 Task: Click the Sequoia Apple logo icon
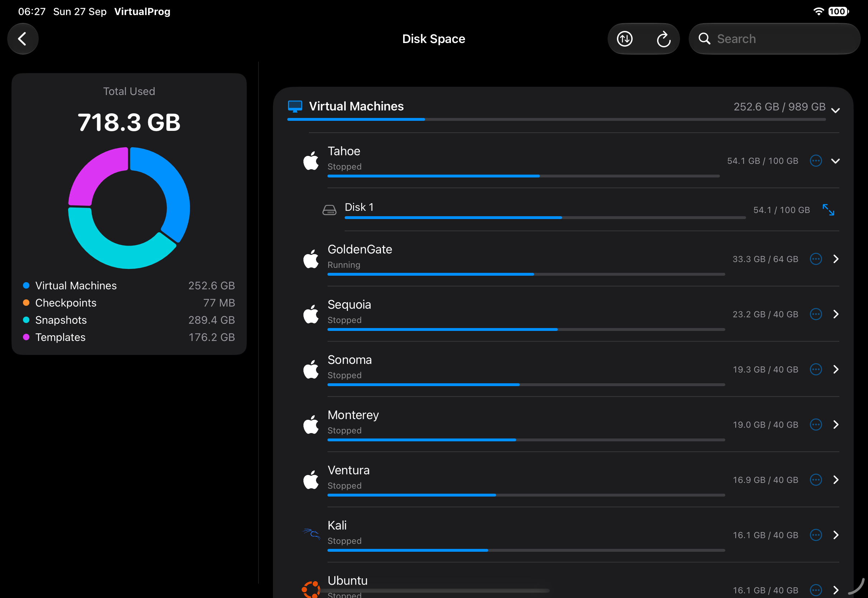[x=311, y=314]
